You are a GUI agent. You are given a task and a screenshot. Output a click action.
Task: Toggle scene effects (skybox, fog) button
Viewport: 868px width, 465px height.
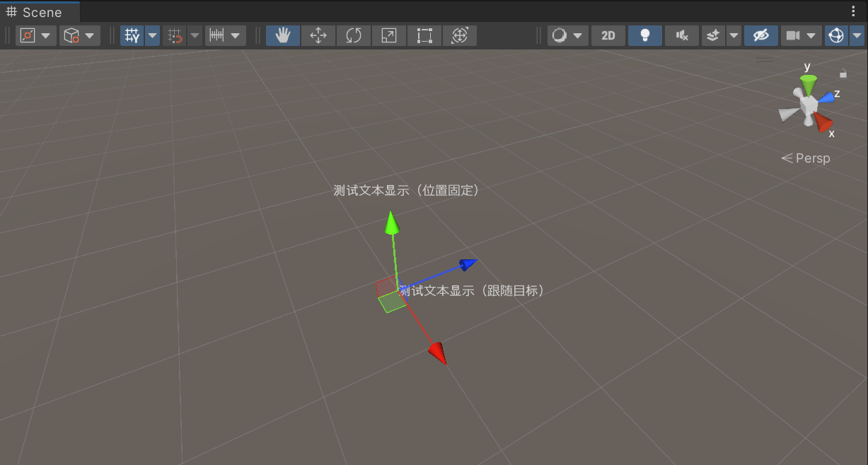point(713,35)
